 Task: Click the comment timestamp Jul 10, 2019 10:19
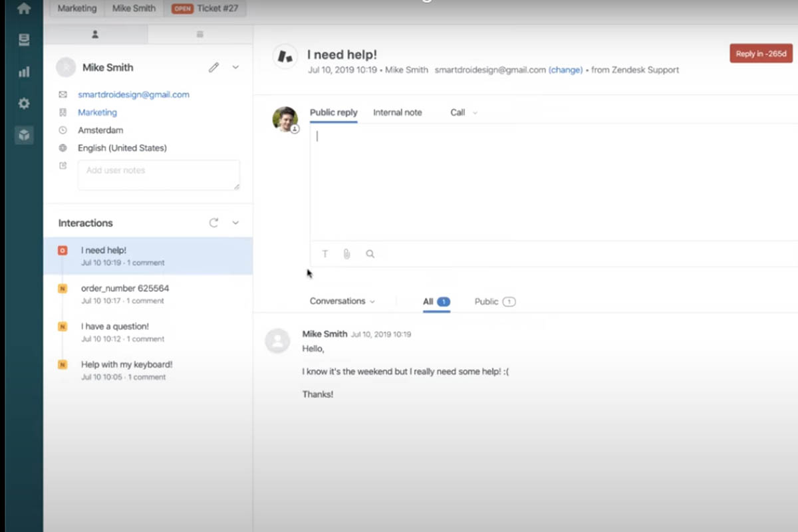pyautogui.click(x=381, y=334)
